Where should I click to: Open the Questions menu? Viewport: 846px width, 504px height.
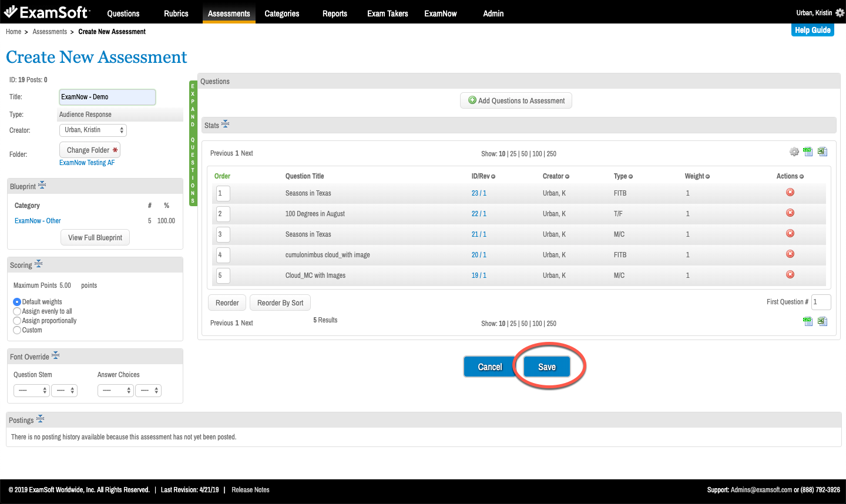[123, 14]
